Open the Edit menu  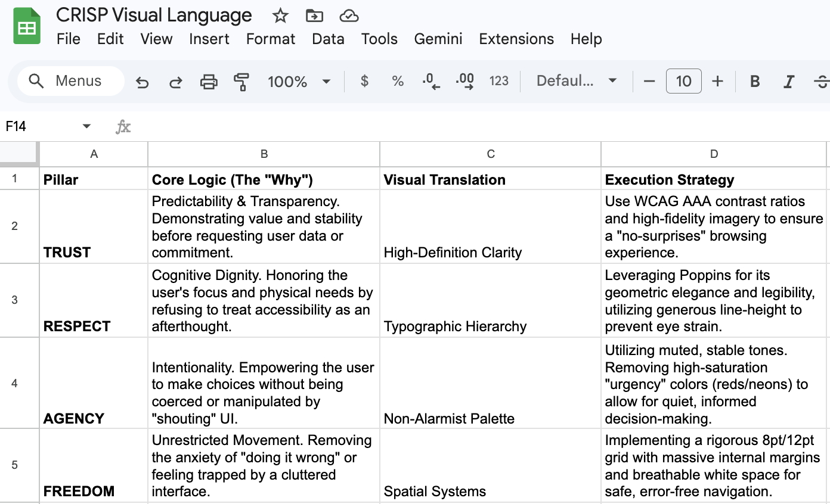coord(110,39)
